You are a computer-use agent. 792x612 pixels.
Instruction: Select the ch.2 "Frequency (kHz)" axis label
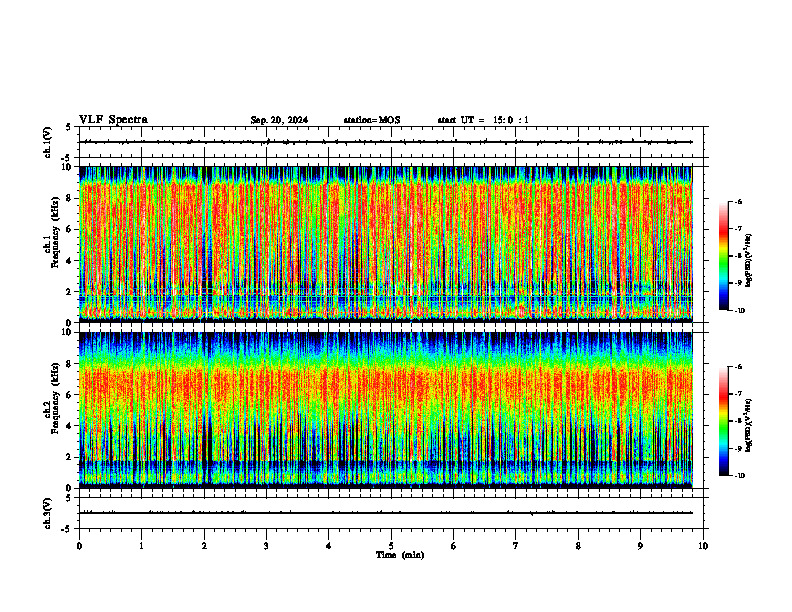pos(55,398)
